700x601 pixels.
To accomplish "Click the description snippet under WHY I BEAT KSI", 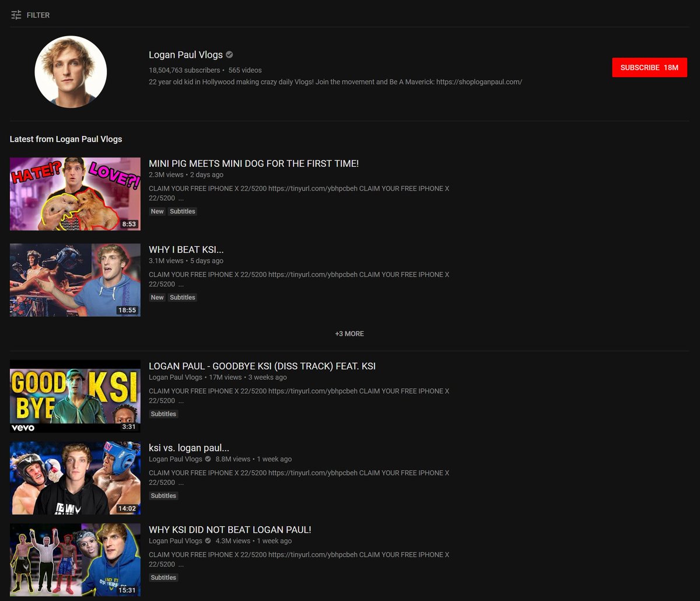I will point(299,279).
